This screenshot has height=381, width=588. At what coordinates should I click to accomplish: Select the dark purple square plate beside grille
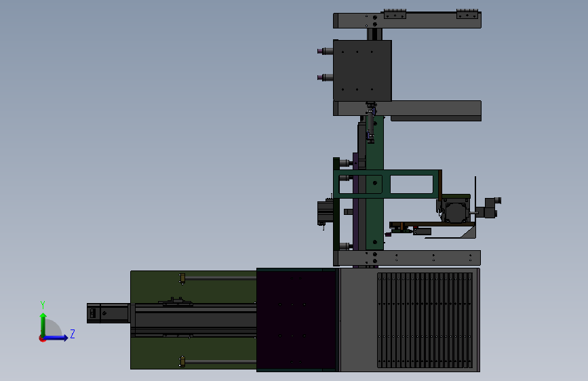pos(296,320)
